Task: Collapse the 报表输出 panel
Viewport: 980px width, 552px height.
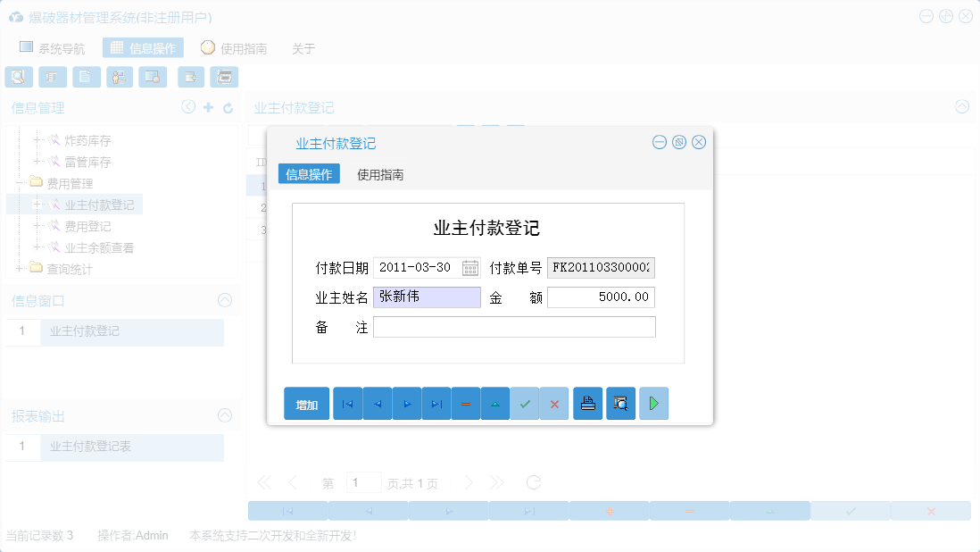Action: pyautogui.click(x=225, y=415)
